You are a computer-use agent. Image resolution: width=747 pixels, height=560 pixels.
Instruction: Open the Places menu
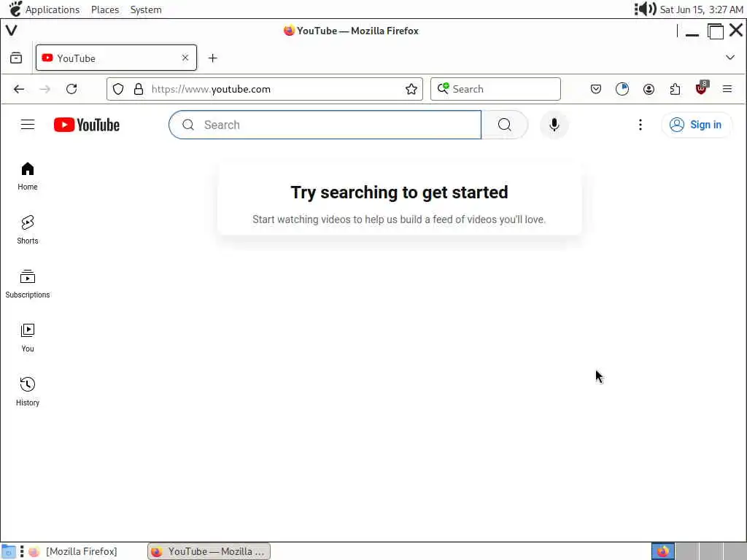tap(105, 9)
